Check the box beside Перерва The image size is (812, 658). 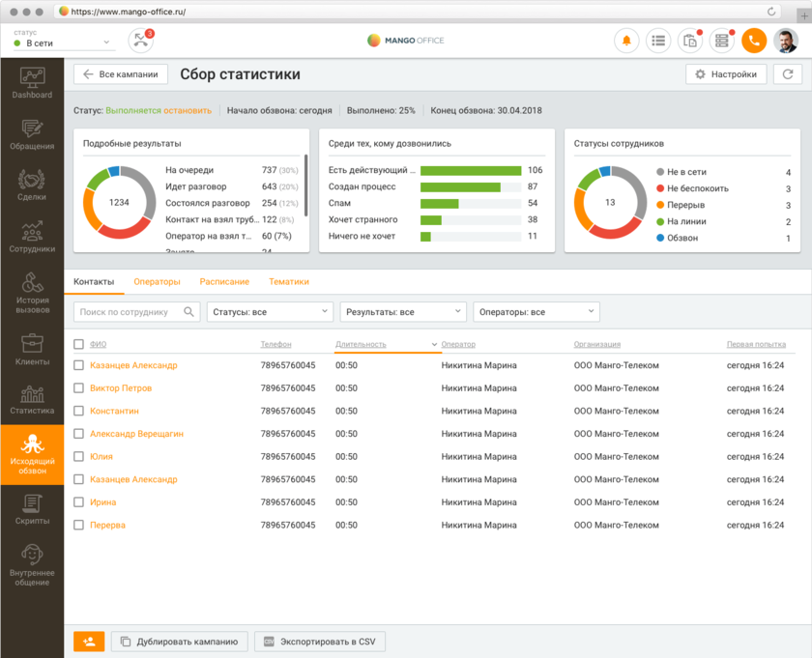click(x=79, y=526)
